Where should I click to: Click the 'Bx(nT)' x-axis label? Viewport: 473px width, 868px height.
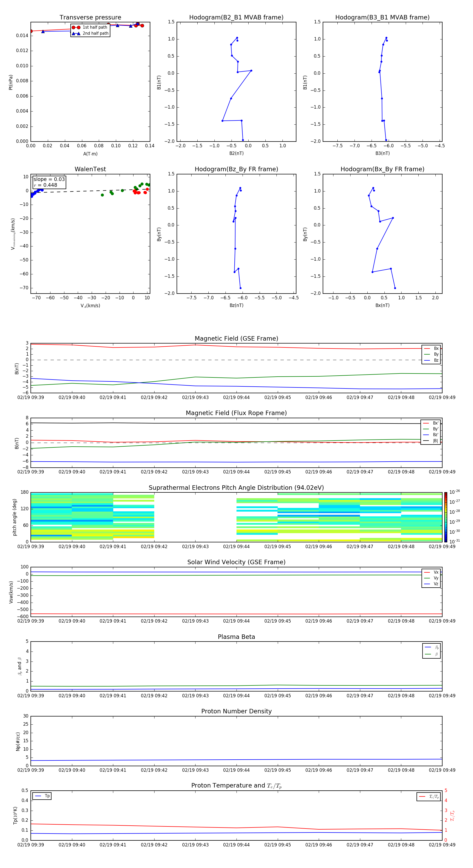click(382, 305)
